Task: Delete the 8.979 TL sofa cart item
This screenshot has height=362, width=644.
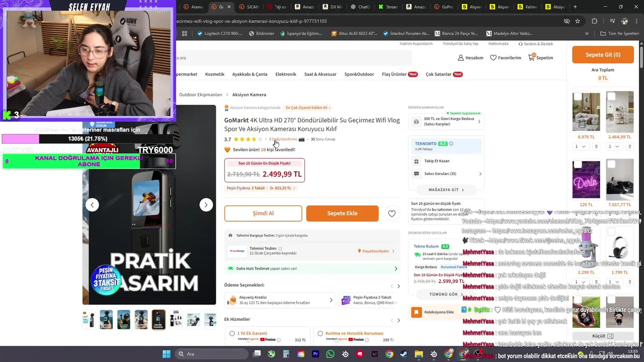Action: point(596,147)
